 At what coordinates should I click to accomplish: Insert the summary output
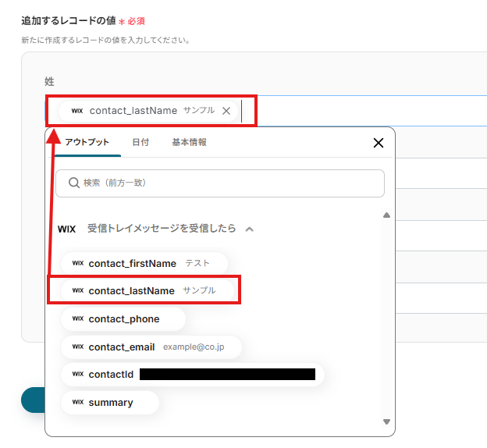tap(110, 403)
